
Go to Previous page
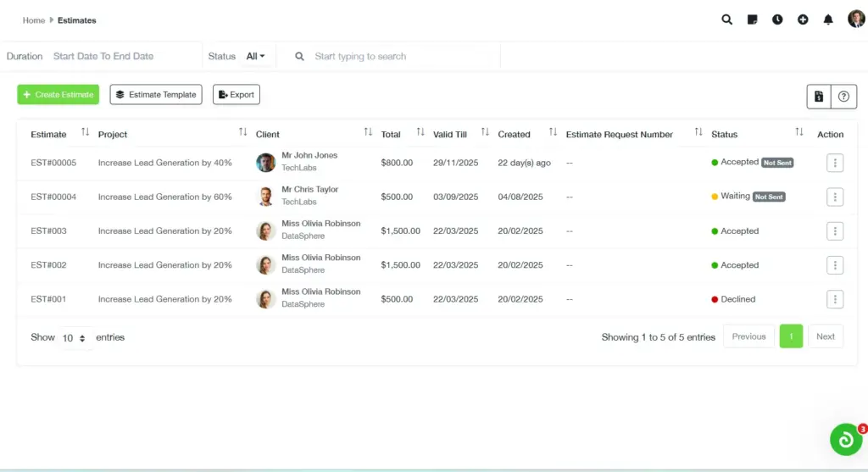point(748,336)
